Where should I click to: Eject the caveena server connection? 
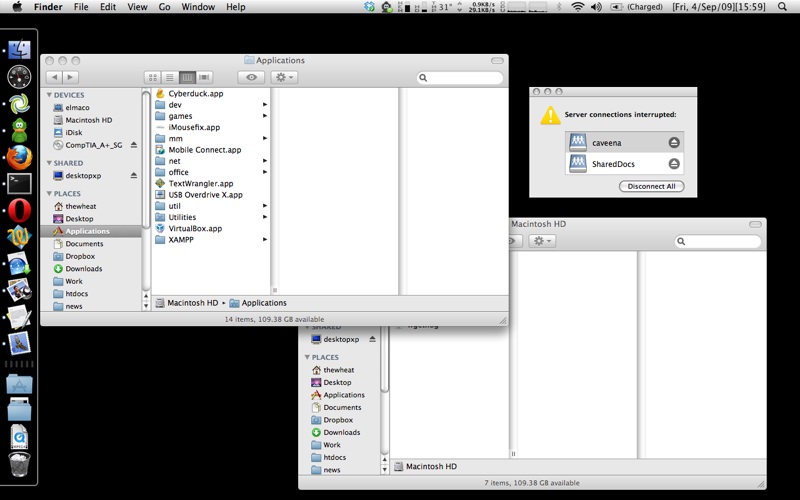coord(674,143)
